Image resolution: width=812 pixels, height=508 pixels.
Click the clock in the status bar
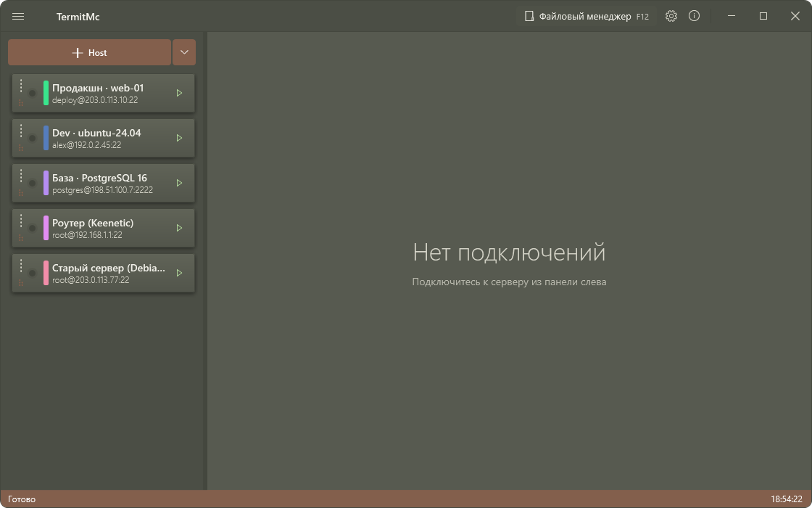pos(786,499)
